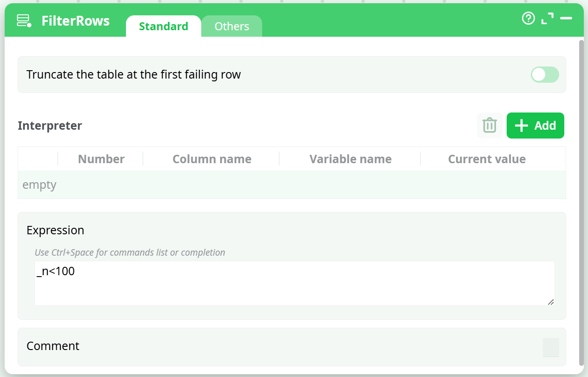
Task: Expand the panel to full screen
Action: [x=548, y=19]
